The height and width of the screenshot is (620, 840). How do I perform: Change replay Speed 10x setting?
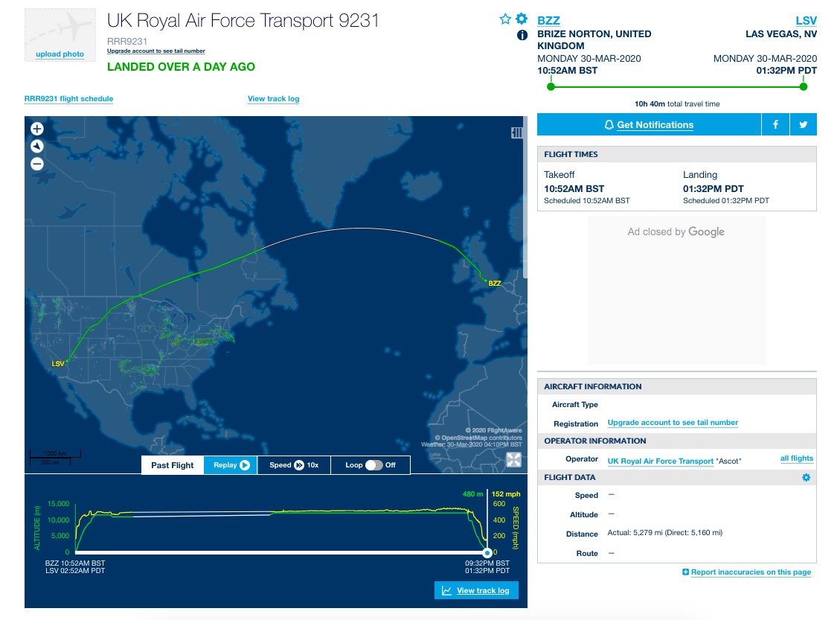click(x=294, y=465)
